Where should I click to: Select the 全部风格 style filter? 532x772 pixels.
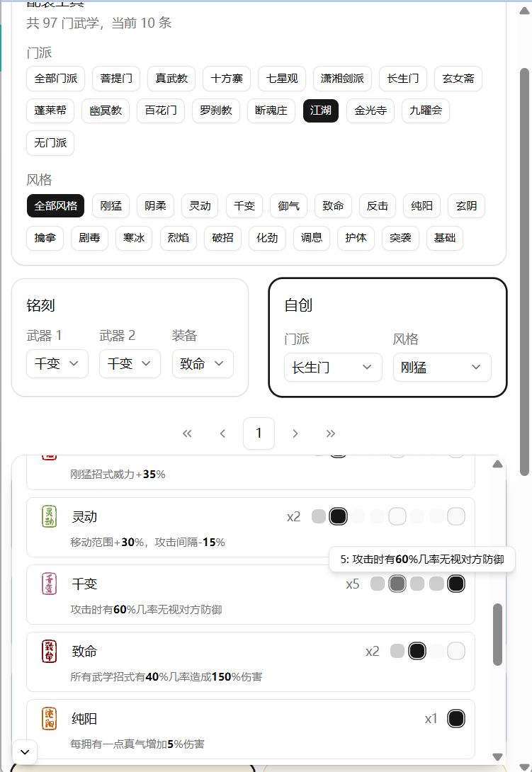(x=56, y=206)
